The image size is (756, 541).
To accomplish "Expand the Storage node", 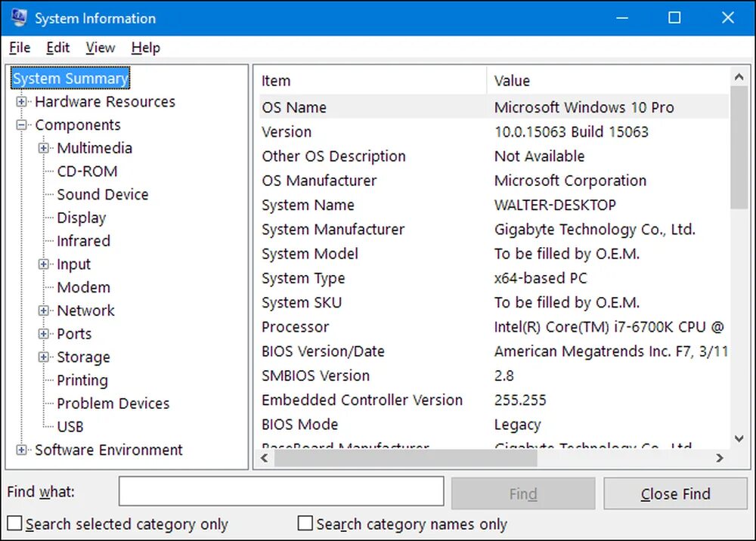I will click(x=43, y=357).
